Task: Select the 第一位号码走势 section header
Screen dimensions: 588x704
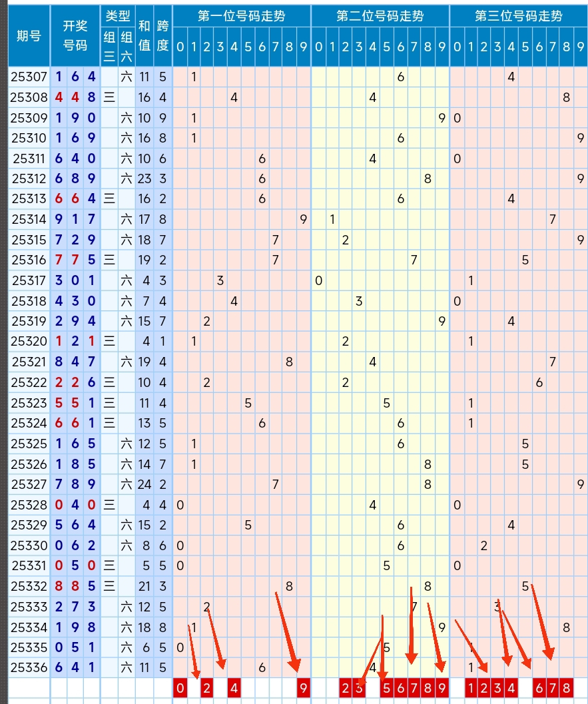Action: point(242,16)
